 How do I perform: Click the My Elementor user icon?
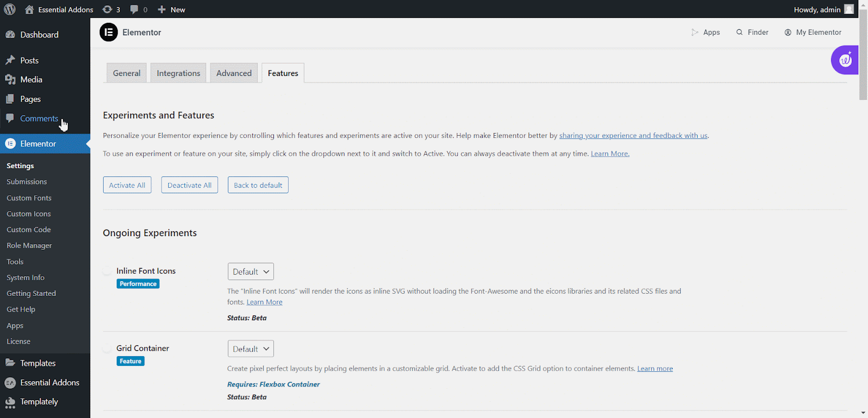[788, 33]
